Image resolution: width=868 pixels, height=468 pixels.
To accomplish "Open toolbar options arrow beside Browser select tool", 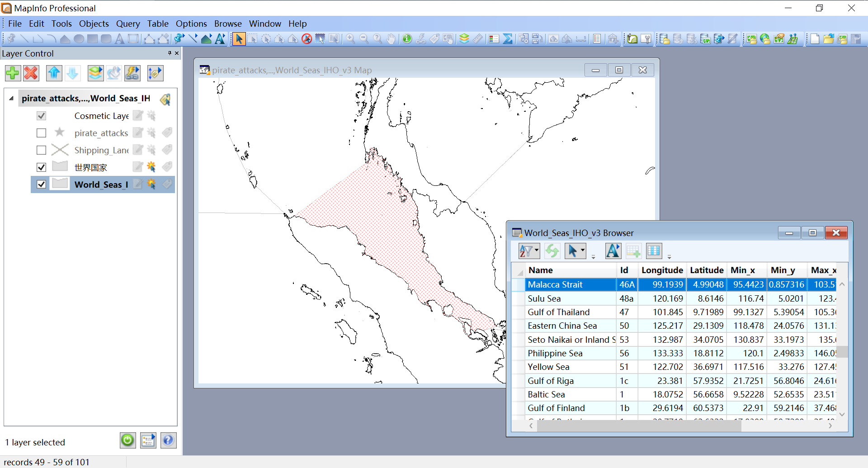I will click(594, 256).
